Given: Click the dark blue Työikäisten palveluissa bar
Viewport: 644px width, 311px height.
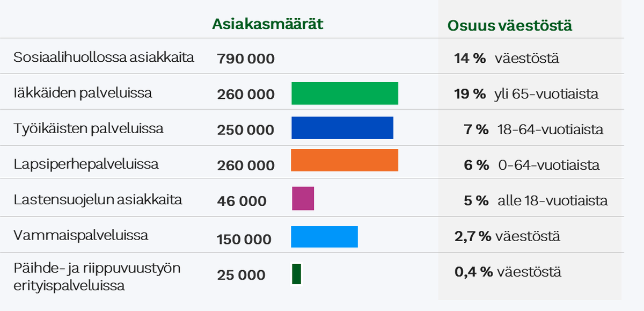Looking at the screenshot, I should [x=342, y=128].
